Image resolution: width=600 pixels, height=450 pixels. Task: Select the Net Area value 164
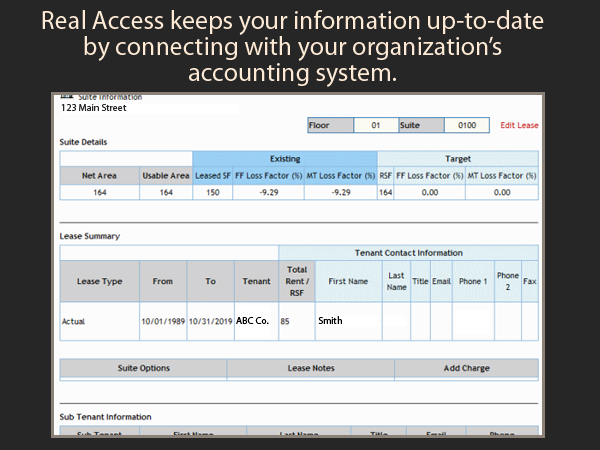click(99, 192)
